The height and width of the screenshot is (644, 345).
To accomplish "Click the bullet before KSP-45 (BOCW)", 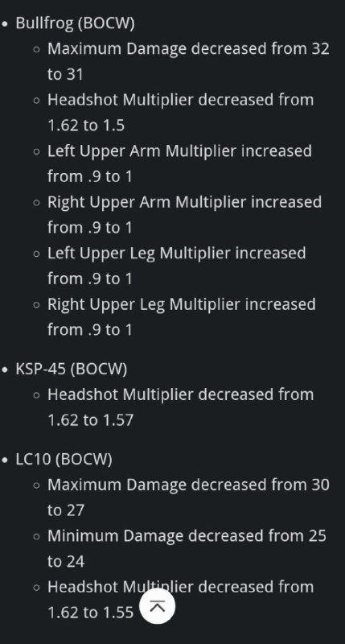I will click(x=5, y=369).
